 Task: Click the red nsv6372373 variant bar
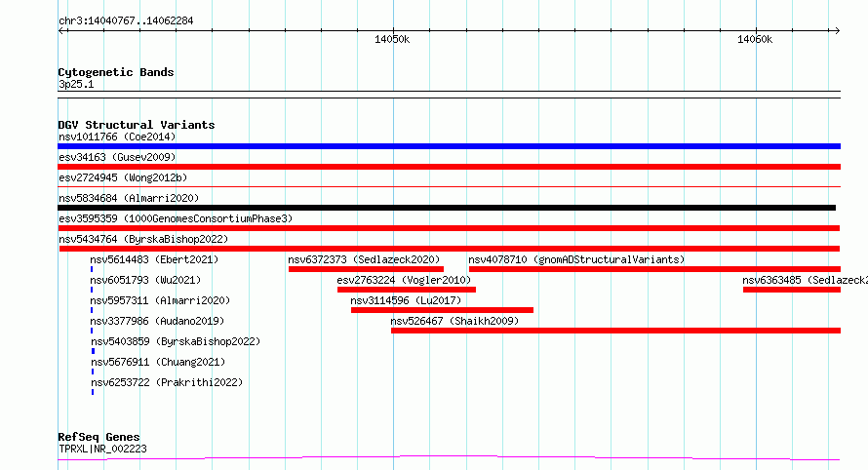click(x=366, y=269)
